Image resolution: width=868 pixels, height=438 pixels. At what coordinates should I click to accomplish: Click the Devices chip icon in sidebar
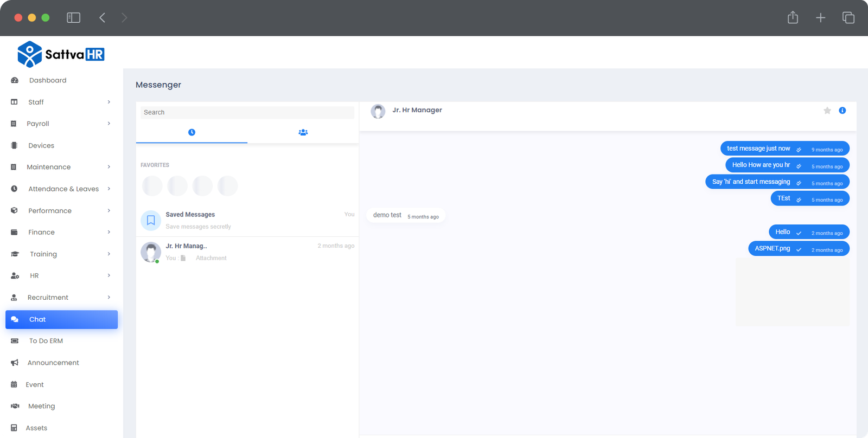(14, 145)
